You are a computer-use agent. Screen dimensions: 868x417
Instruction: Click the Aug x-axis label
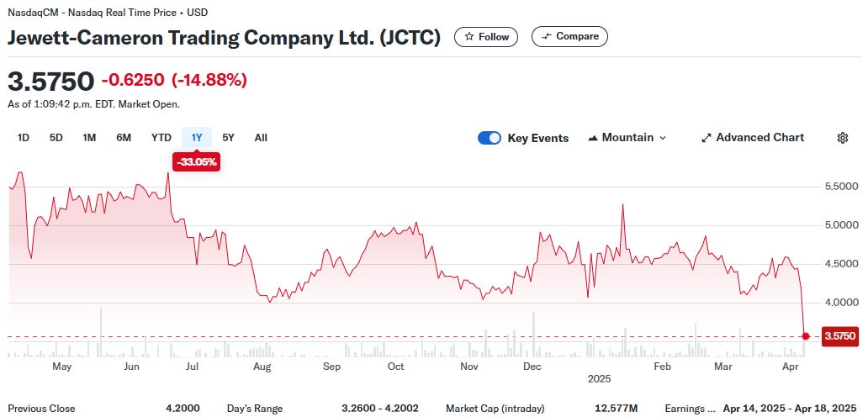[262, 367]
